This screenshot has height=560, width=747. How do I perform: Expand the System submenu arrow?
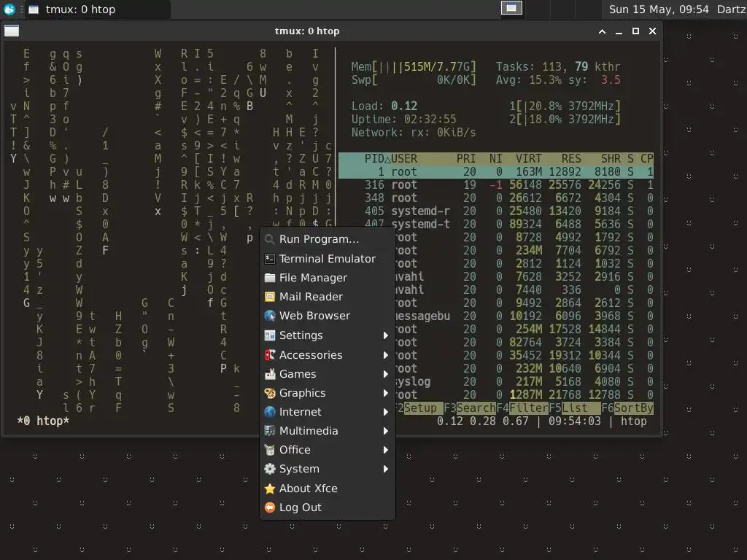385,469
